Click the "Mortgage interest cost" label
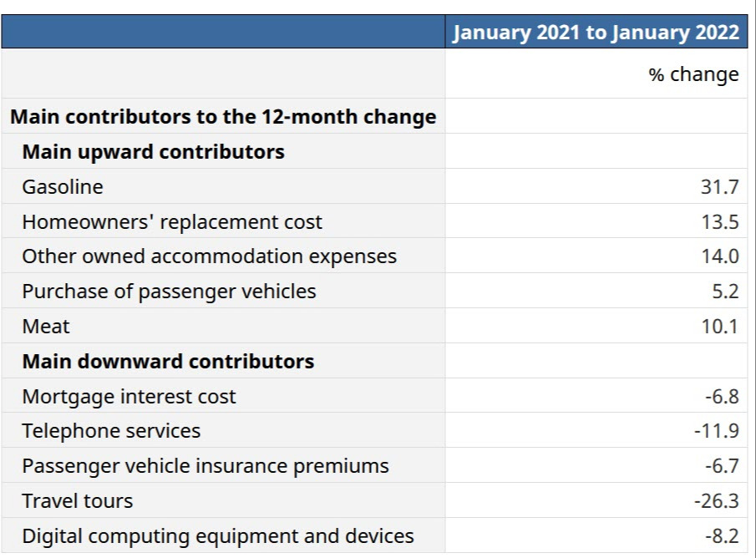756x558 pixels. coord(129,397)
